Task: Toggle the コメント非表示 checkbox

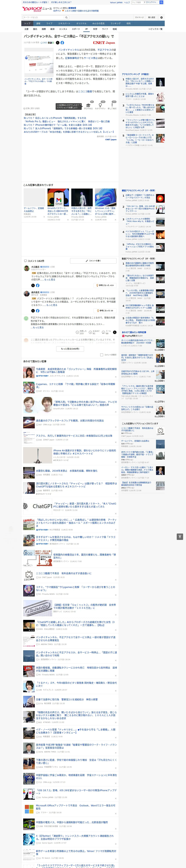Action: [x=102, y=355]
